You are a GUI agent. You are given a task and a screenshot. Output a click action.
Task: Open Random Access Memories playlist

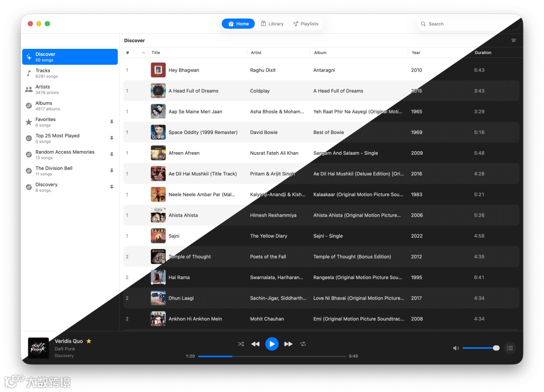pos(70,154)
